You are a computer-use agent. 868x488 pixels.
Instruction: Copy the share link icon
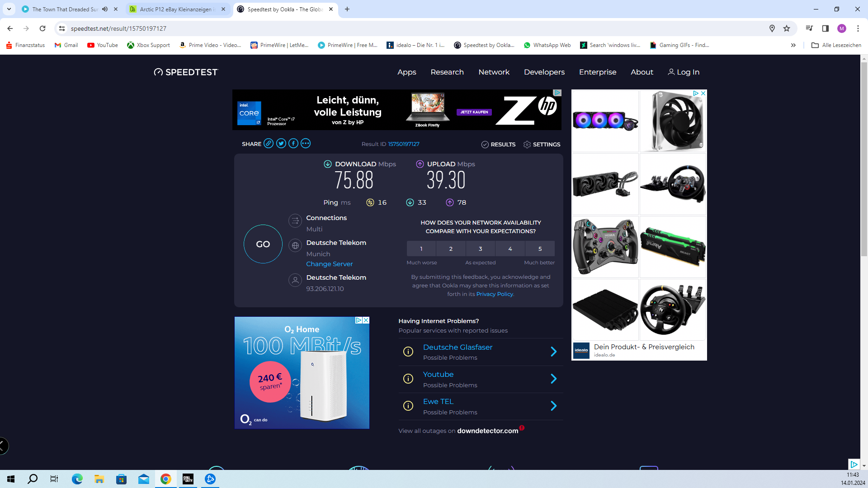click(269, 144)
